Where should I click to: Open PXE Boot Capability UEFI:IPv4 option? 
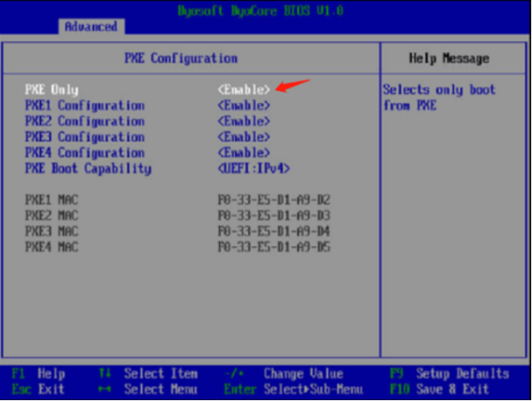point(253,168)
